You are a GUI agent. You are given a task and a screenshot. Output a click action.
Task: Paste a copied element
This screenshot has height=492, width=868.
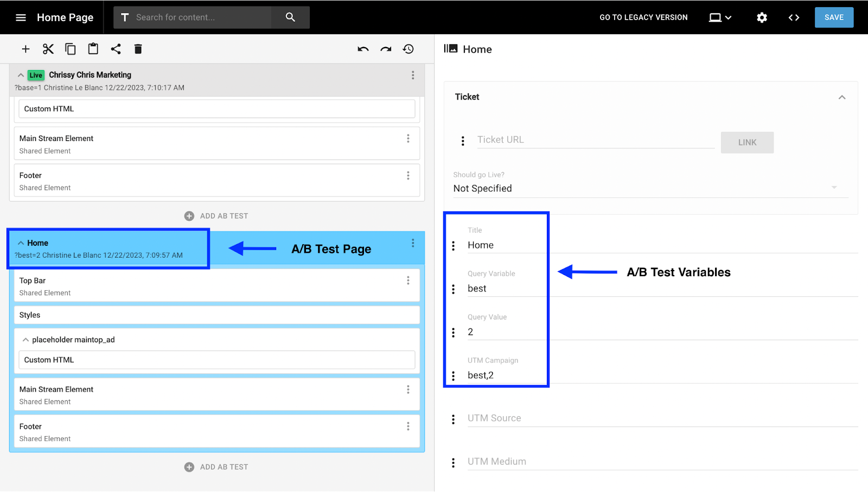pyautogui.click(x=92, y=48)
